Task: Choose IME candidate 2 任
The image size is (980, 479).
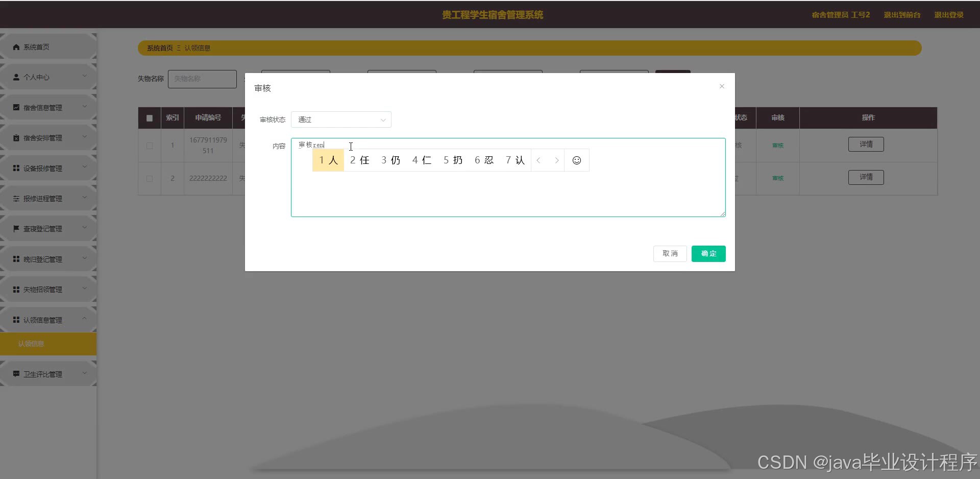Action: (359, 160)
